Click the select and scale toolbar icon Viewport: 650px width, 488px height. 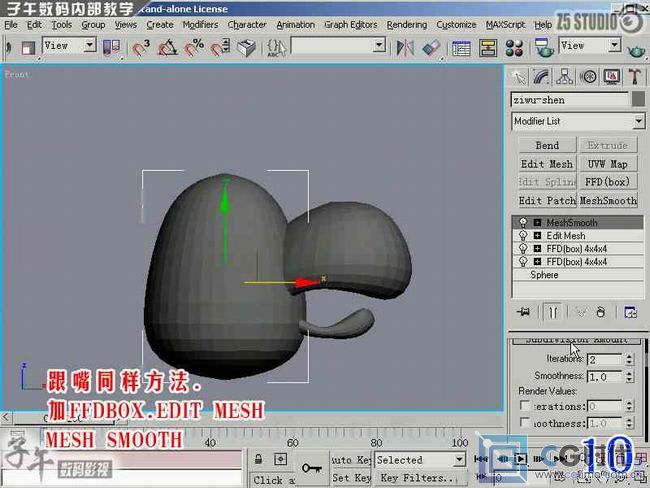[28, 47]
